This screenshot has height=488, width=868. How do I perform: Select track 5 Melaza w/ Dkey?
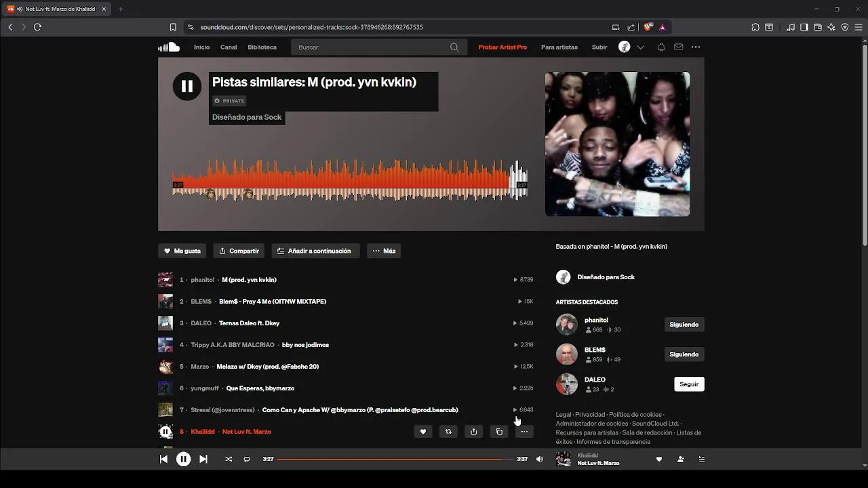[x=267, y=367]
